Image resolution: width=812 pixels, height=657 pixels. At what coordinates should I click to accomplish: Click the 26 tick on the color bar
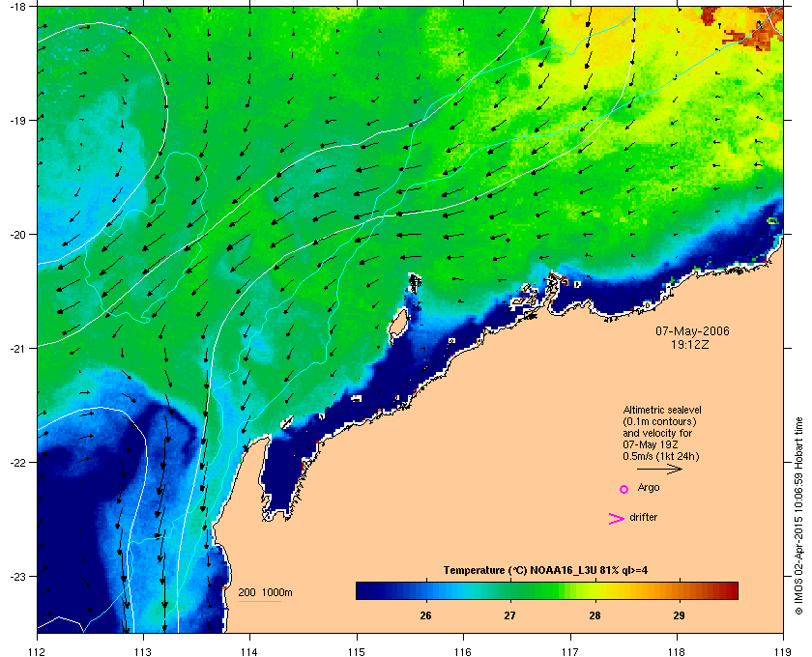click(425, 615)
